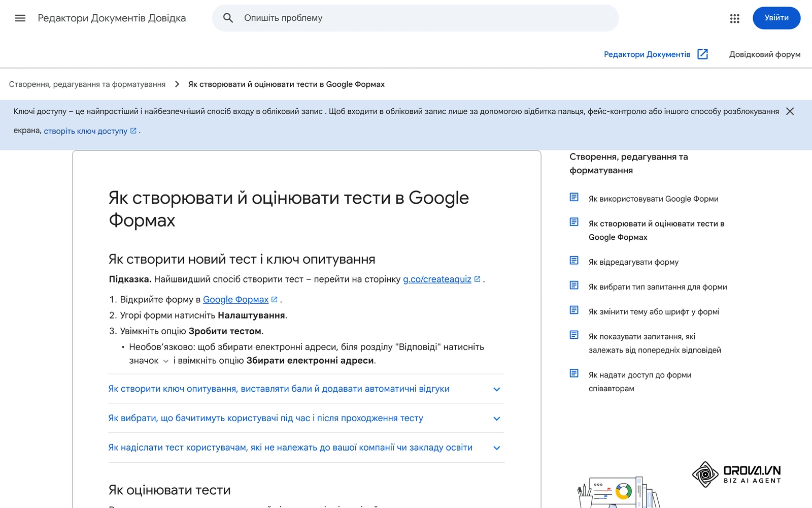Click article icon beside Як створювати й оцінювати тести
The width and height of the screenshot is (812, 508).
574,222
